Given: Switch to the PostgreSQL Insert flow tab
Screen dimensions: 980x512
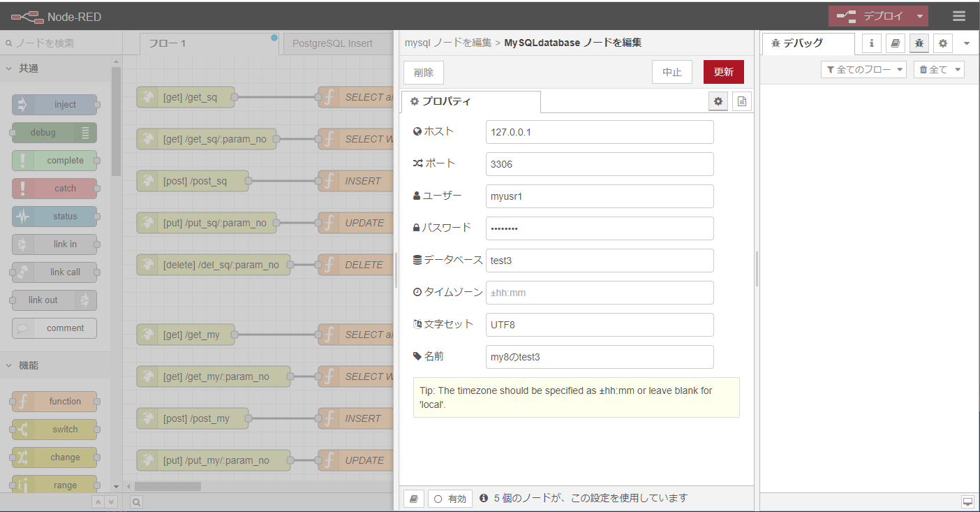Looking at the screenshot, I should coord(338,43).
